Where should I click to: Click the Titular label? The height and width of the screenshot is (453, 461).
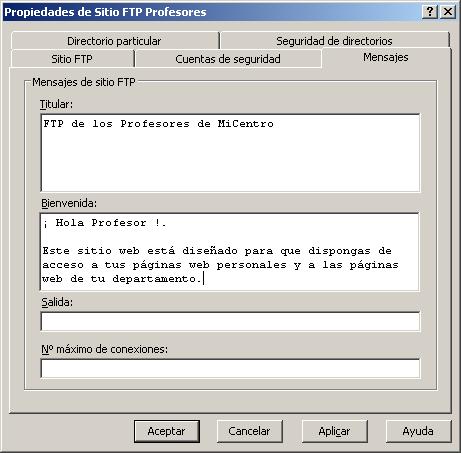(x=56, y=104)
